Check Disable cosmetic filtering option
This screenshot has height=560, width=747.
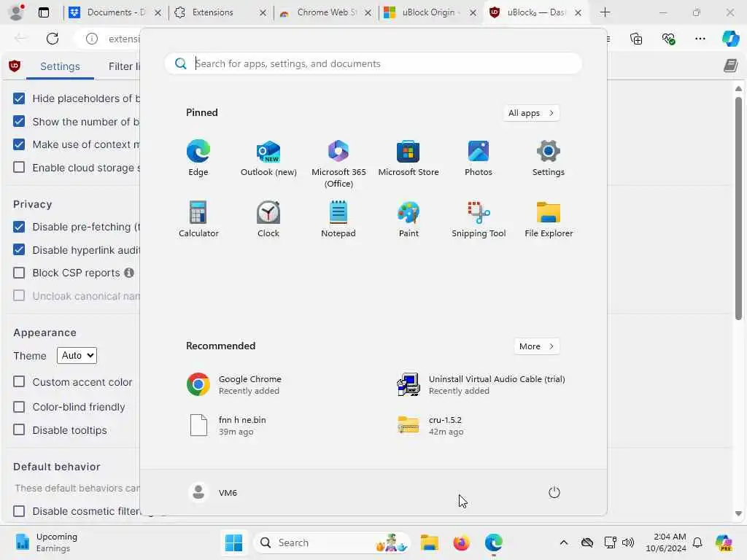tap(19, 511)
